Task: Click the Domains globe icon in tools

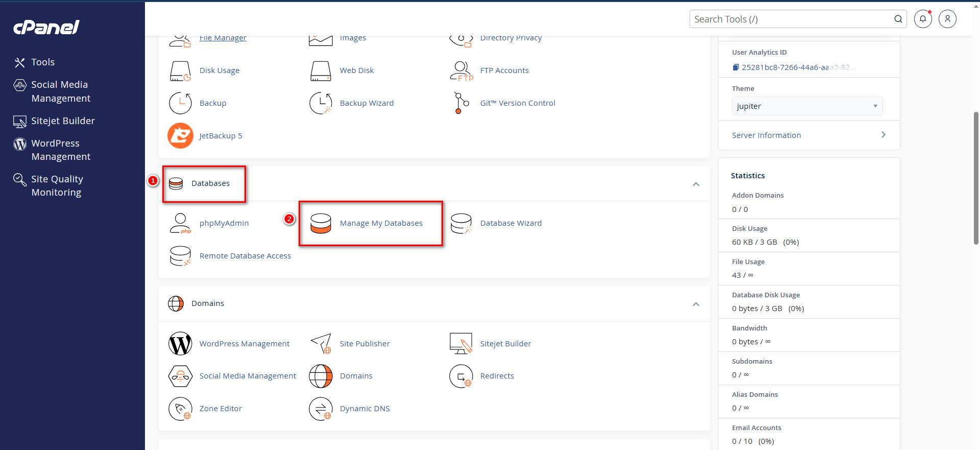Action: (x=321, y=376)
